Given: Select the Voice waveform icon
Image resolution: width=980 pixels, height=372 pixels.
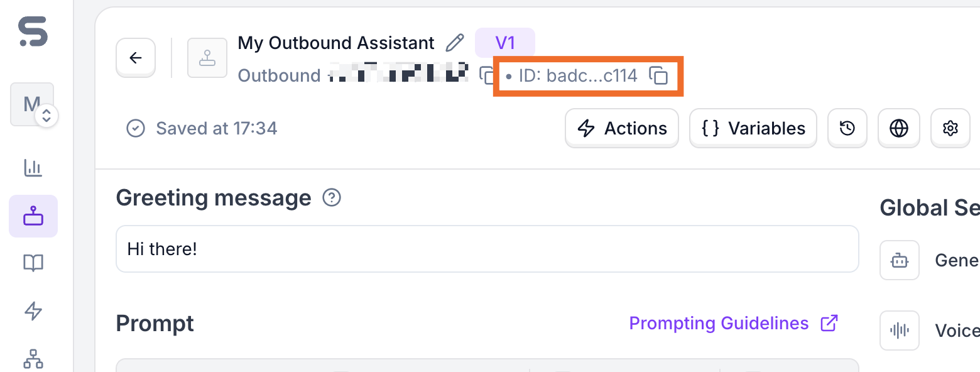Looking at the screenshot, I should click(899, 331).
